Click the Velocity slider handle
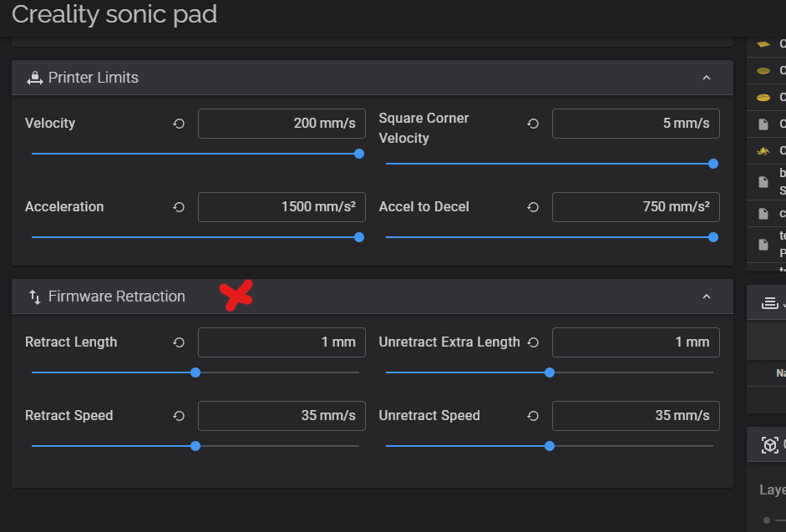Image resolution: width=786 pixels, height=532 pixels. pos(359,154)
